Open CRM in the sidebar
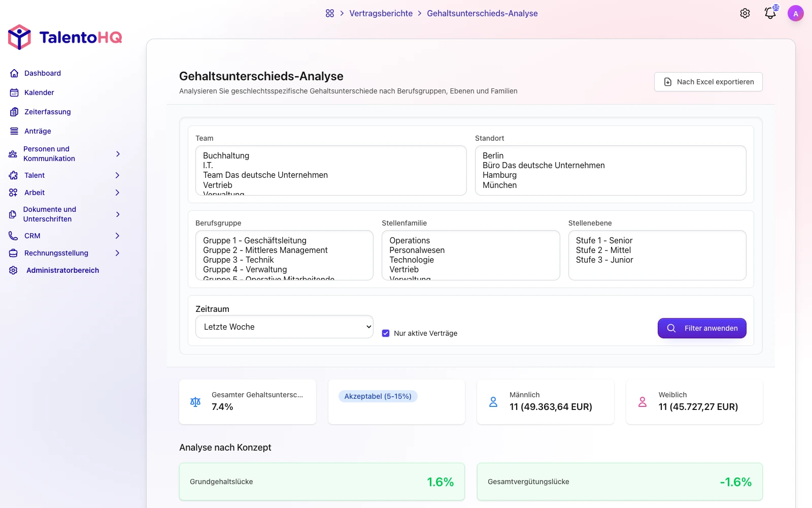 32,236
